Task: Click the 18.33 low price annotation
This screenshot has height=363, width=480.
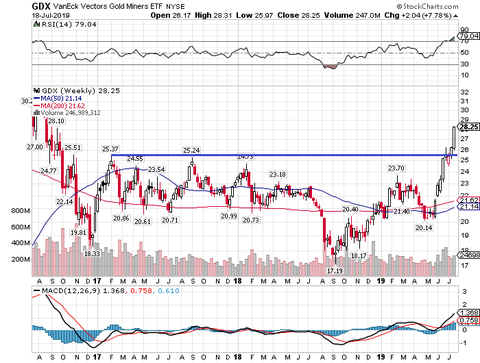Action: coord(91,253)
